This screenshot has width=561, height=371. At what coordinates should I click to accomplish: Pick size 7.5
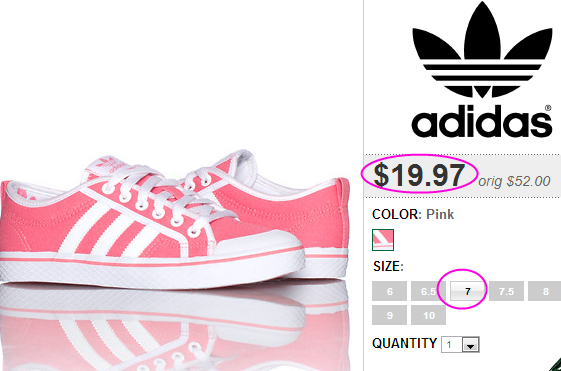[x=506, y=291]
